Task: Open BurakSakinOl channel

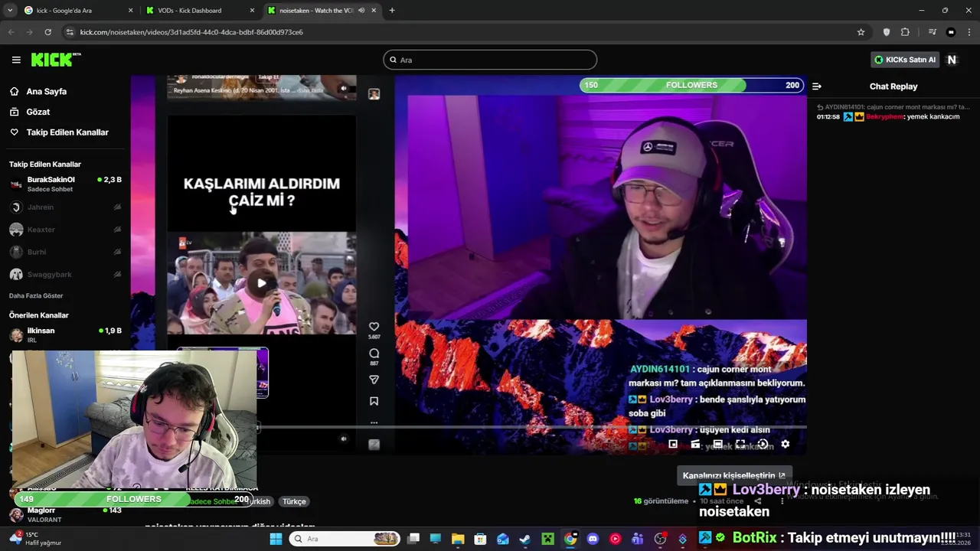Action: pos(65,184)
